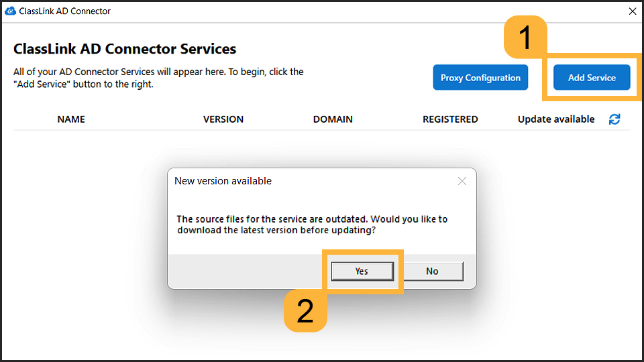Viewport: 644px width, 362px height.
Task: Confirm download by clicking Yes
Action: tap(362, 271)
